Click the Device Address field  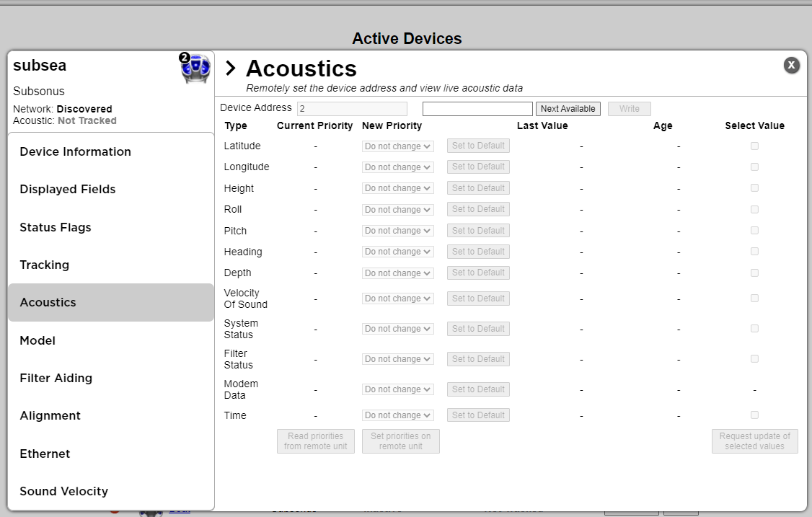352,109
